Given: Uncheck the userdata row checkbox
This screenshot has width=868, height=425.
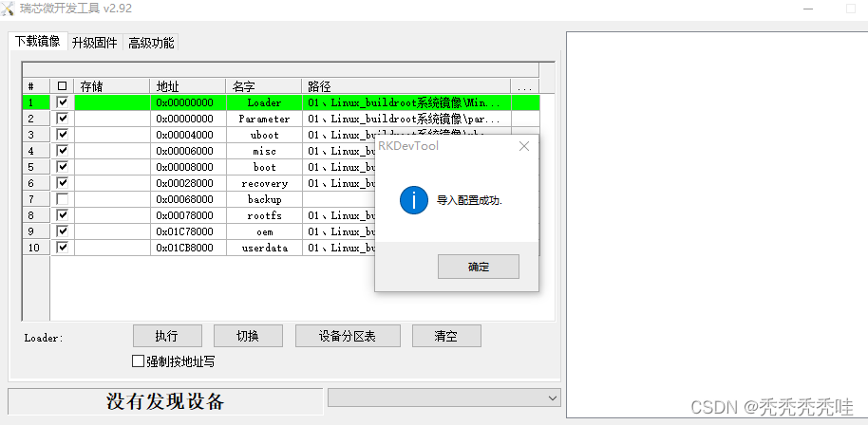Looking at the screenshot, I should pyautogui.click(x=63, y=247).
